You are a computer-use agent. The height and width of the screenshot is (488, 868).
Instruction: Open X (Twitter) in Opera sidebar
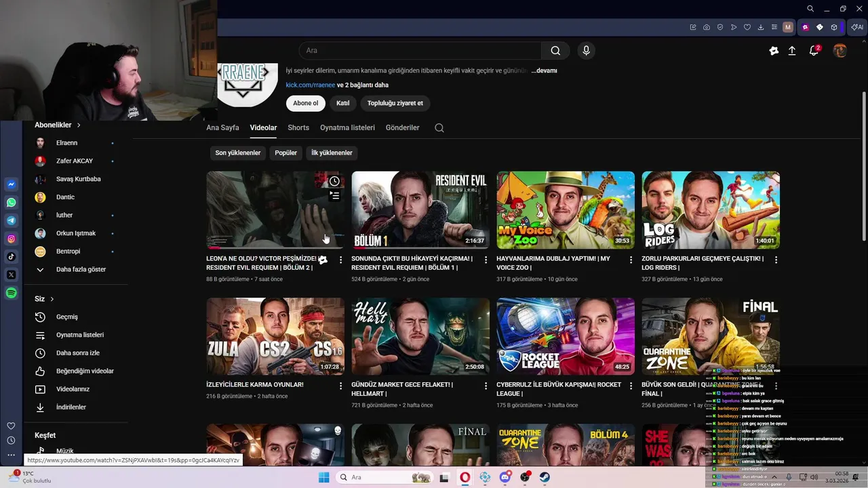click(x=12, y=274)
